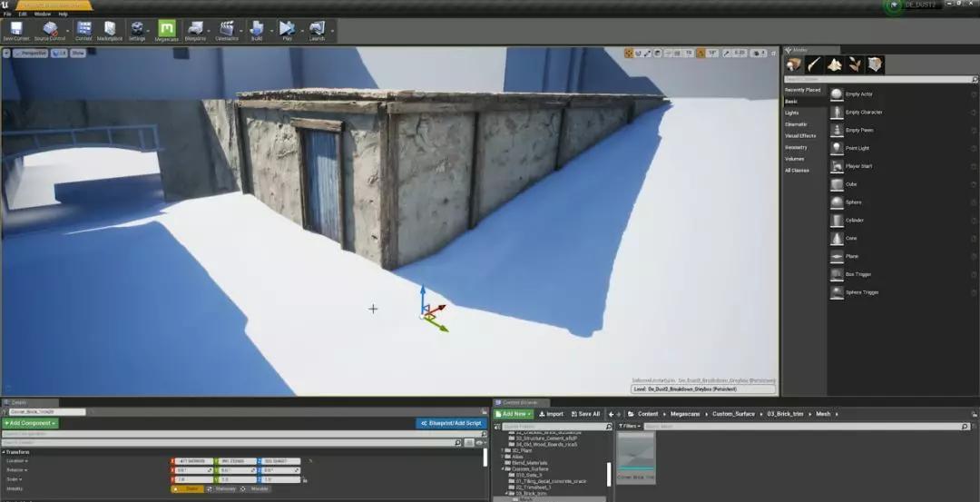Viewport: 980px width, 502px height.
Task: Set Mobility to Static
Action: point(188,489)
